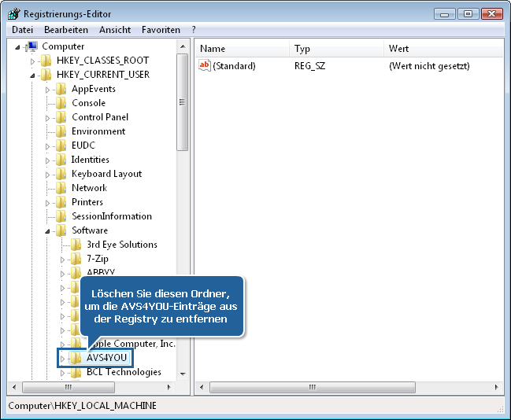Click the values pane horizontal scrollbar thumb

pyautogui.click(x=313, y=387)
